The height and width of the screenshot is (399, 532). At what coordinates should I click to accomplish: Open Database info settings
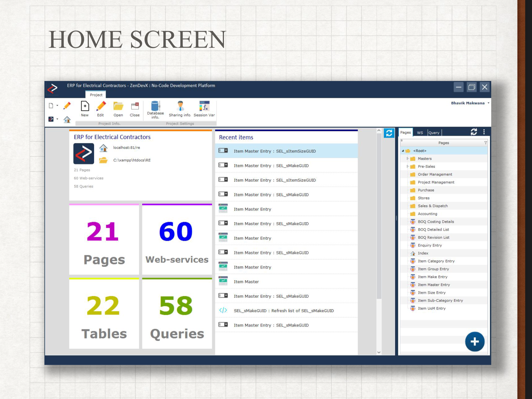(x=155, y=107)
